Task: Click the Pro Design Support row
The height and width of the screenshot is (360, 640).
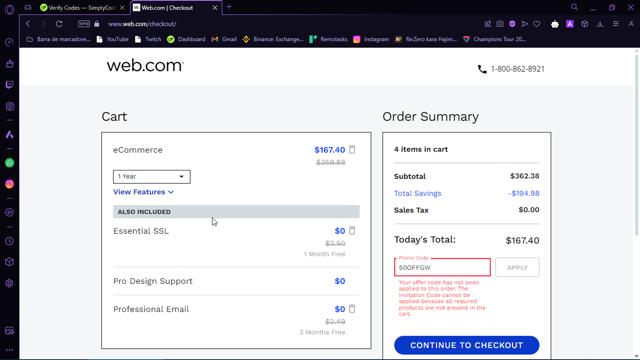Action: point(236,281)
